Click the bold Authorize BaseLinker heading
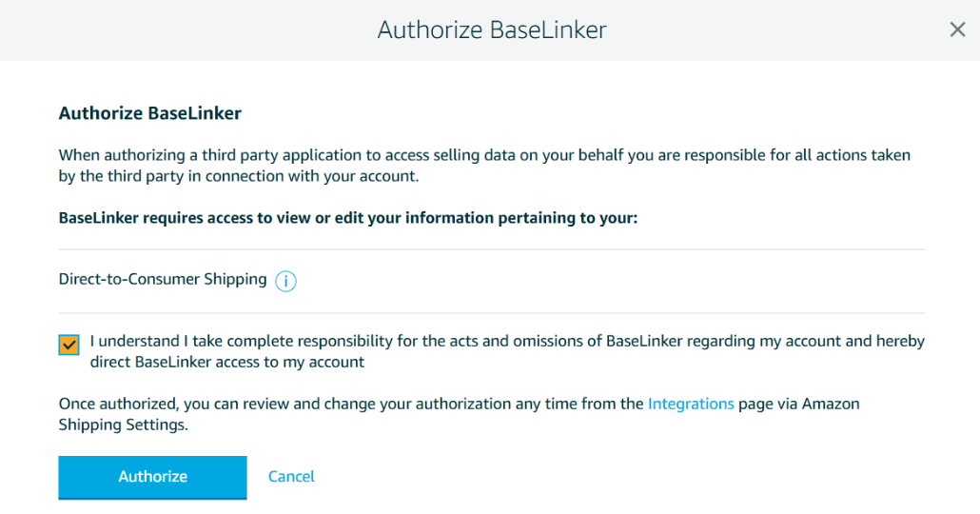 pyautogui.click(x=150, y=113)
